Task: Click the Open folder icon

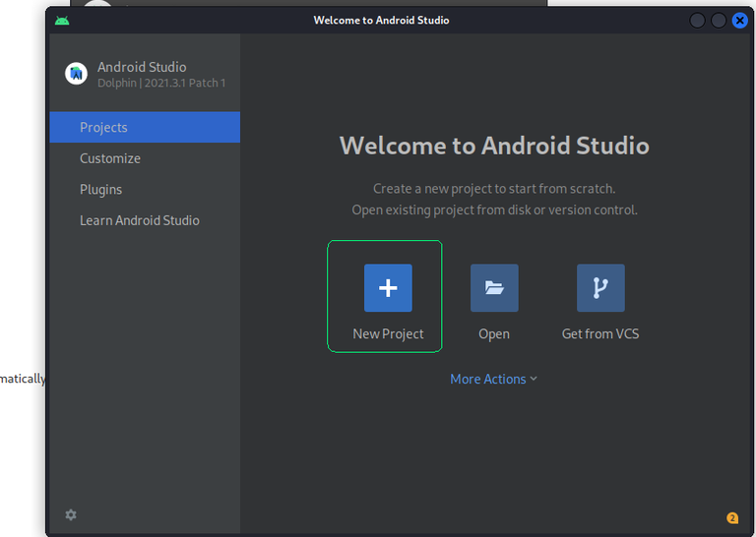Action: point(494,288)
